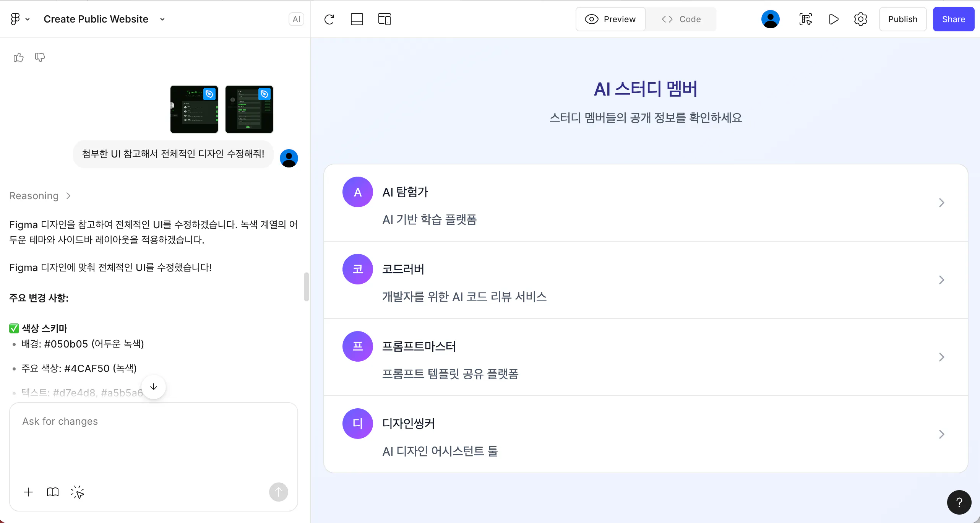Click the thumbs up feedback icon
This screenshot has height=523, width=980.
point(18,57)
